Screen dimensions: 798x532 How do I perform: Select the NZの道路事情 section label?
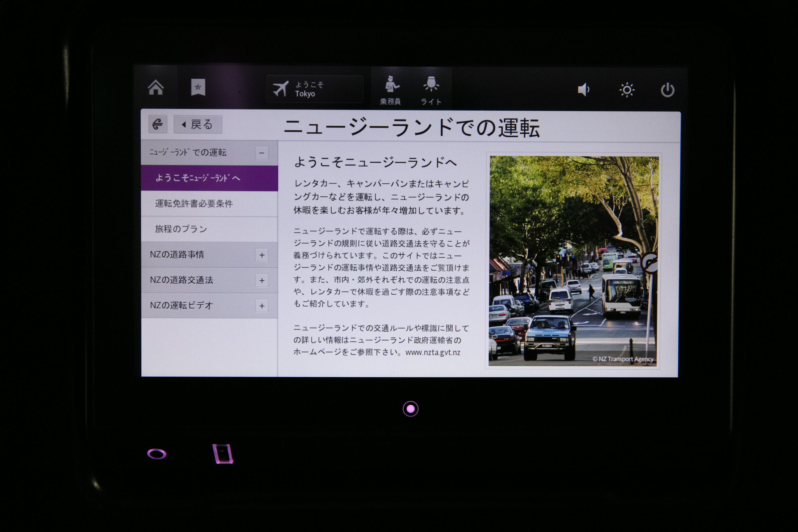click(x=177, y=254)
